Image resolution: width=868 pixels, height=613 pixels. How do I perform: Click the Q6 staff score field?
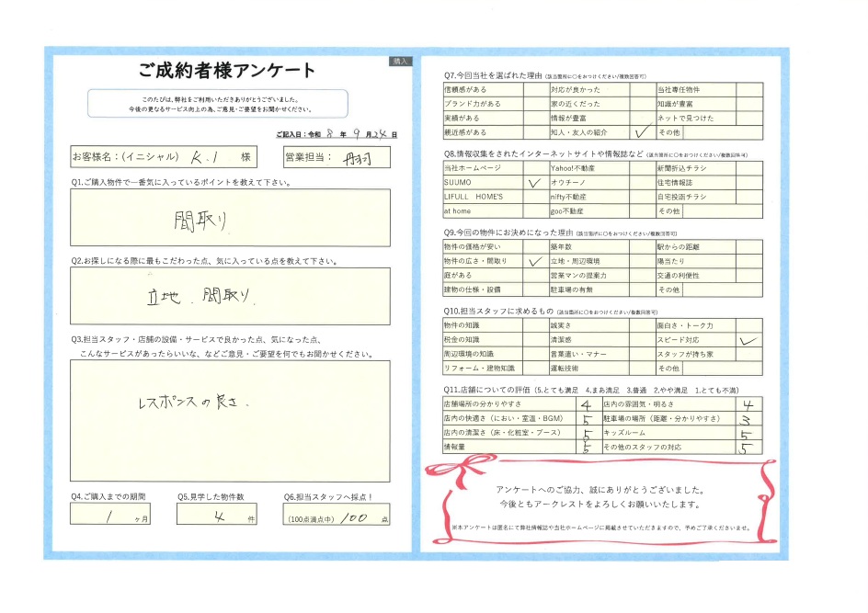click(x=337, y=514)
